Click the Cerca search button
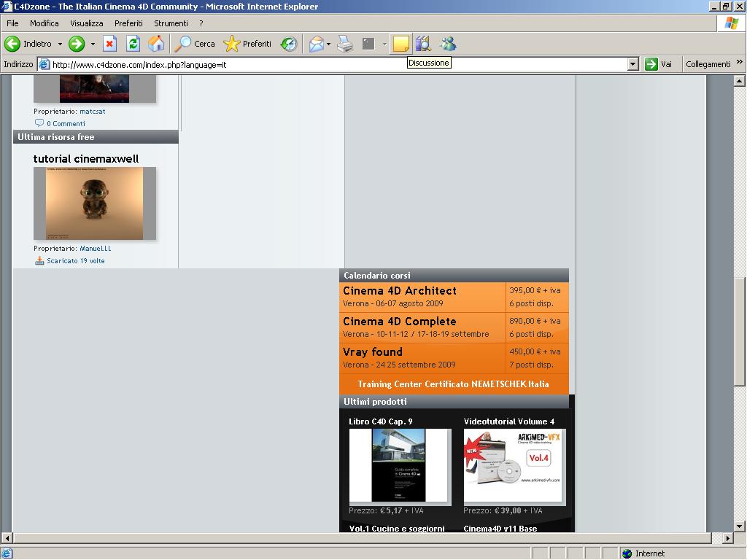 point(195,44)
